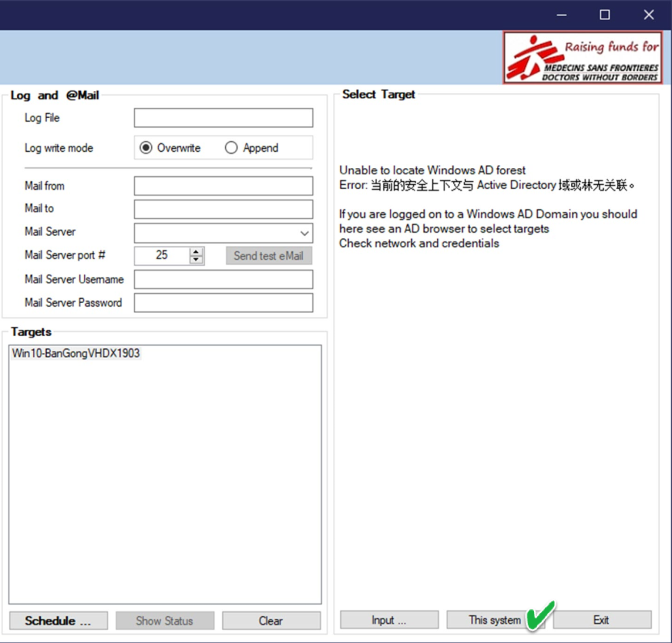The image size is (672, 643).
Task: Increase the Mail Server port number
Action: (x=197, y=251)
